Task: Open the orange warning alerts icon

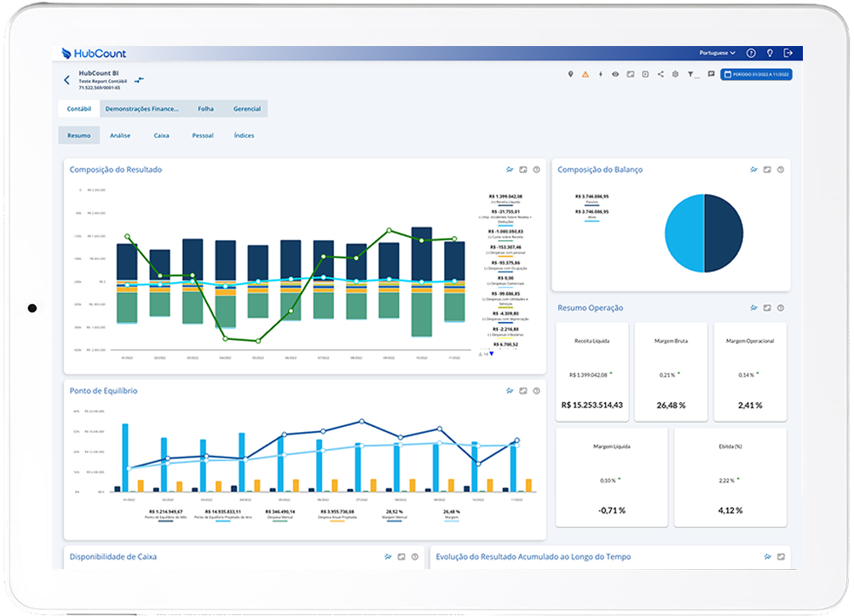Action: [586, 74]
